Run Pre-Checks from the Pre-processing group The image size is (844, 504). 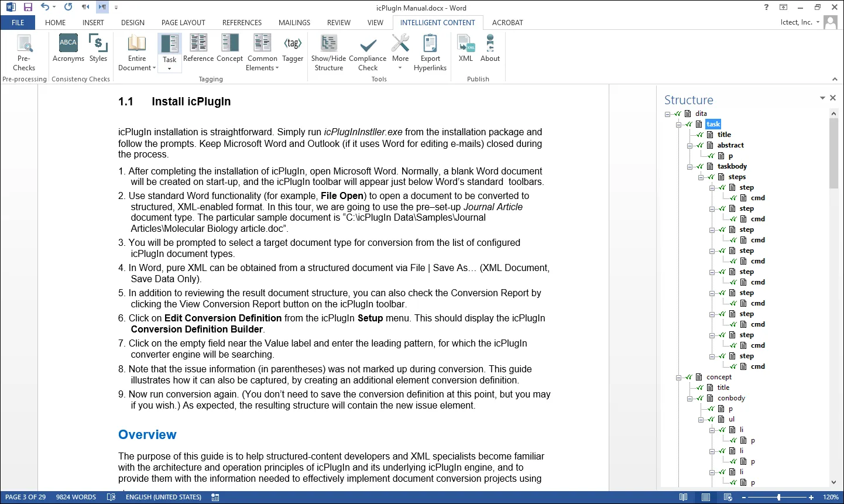tap(24, 53)
